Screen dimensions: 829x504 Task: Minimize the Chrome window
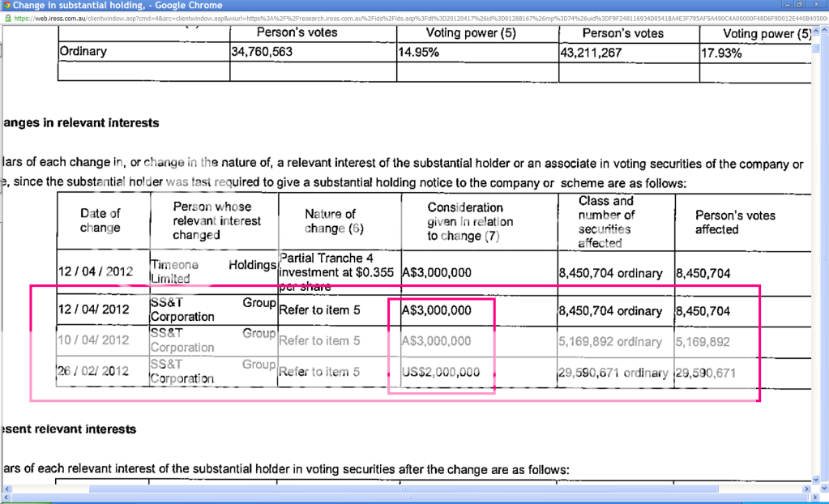click(787, 4)
